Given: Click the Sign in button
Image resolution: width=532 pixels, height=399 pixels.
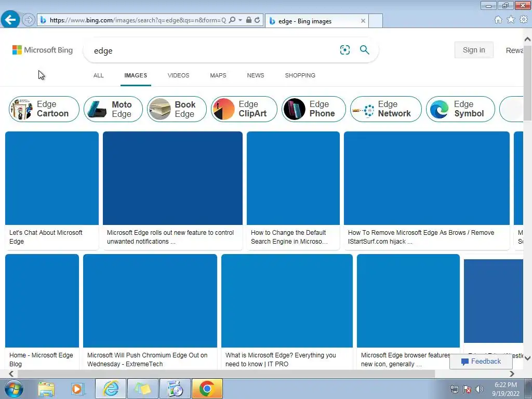Looking at the screenshot, I should pos(474,50).
